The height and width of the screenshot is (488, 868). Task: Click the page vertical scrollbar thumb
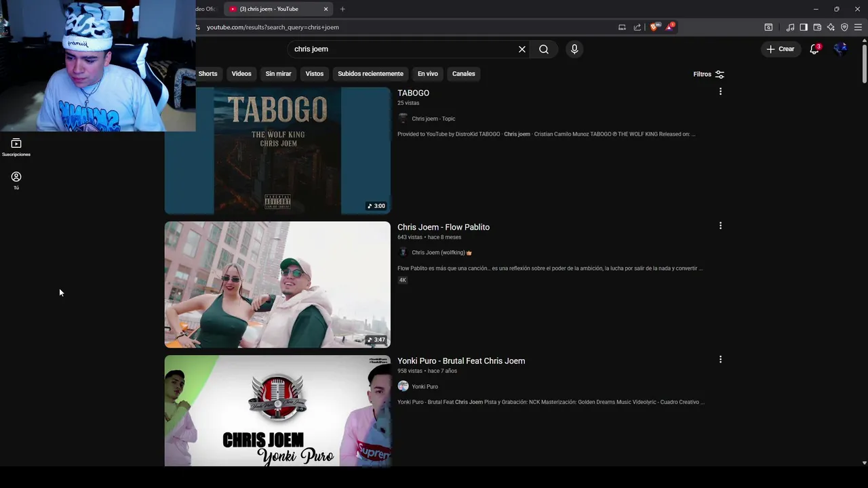coord(864,64)
